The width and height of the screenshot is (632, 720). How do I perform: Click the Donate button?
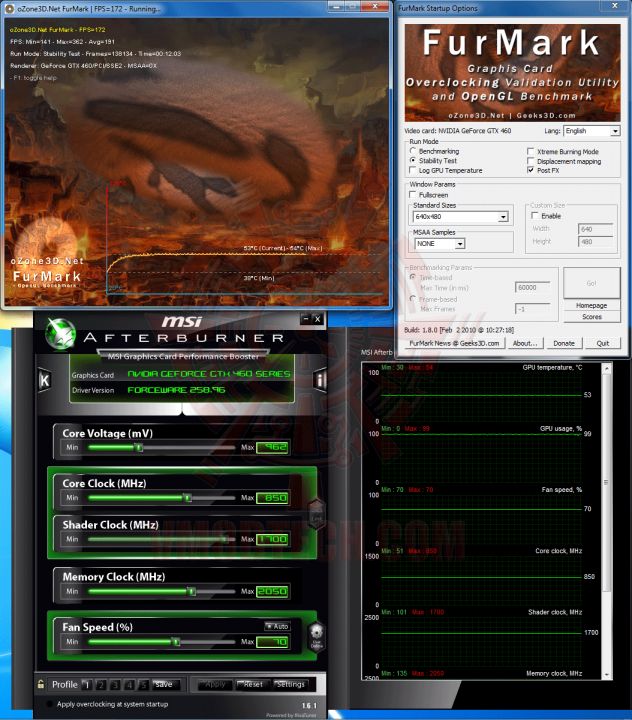point(564,343)
